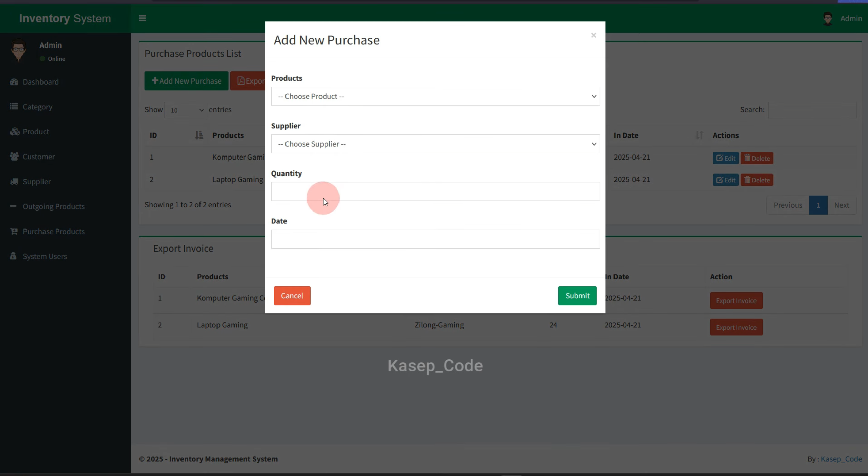The image size is (868, 476).
Task: Click the Supplier truck icon in sidebar
Action: 14,181
